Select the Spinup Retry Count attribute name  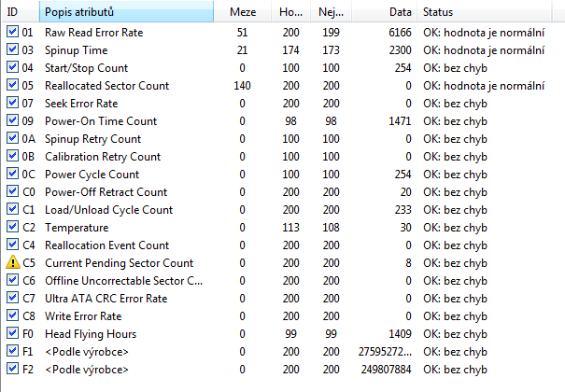click(92, 139)
